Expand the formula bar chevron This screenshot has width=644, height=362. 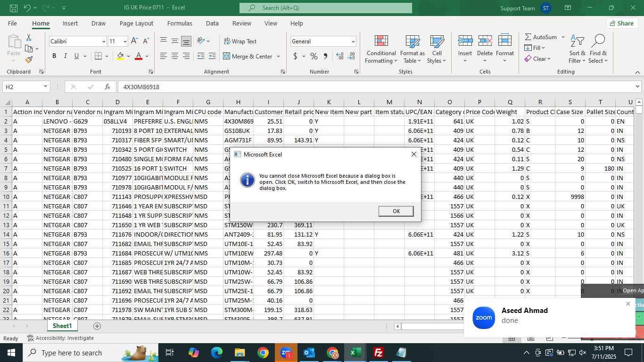[x=638, y=87]
